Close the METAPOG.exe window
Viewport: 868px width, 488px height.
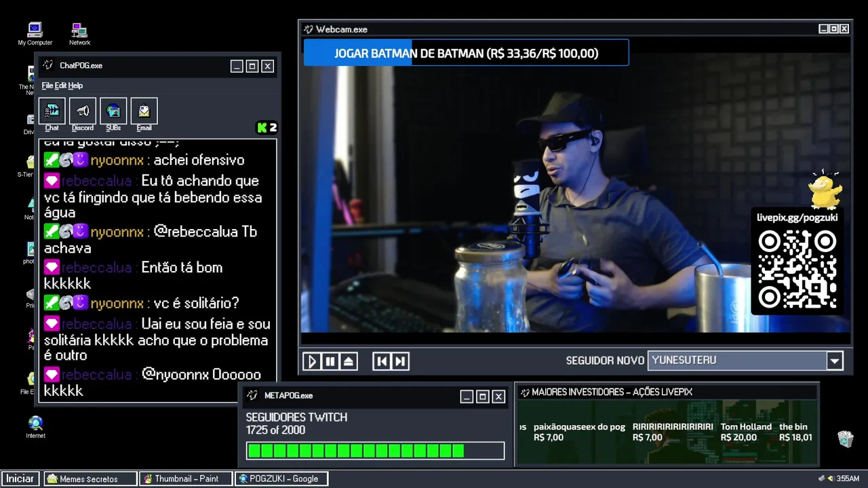tap(498, 396)
